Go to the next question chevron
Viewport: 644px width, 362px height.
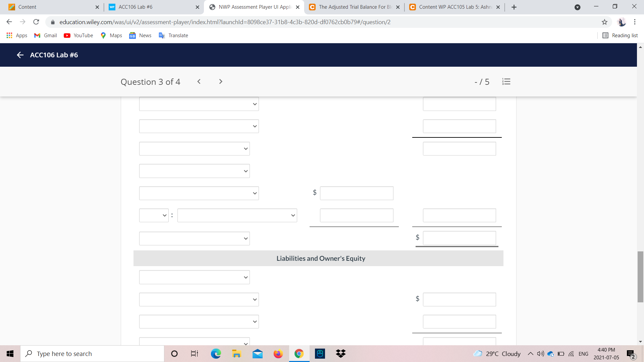coord(220,81)
